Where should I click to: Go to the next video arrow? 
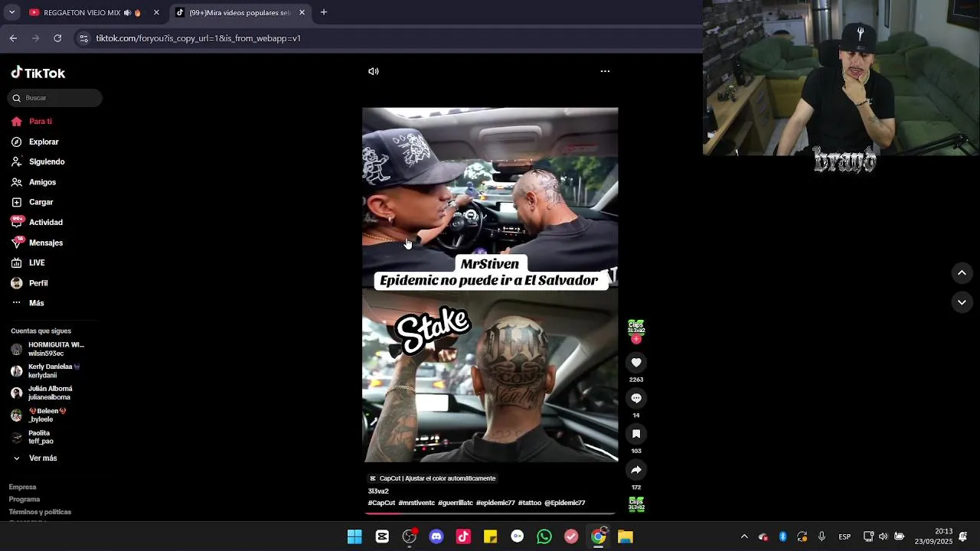[962, 302]
